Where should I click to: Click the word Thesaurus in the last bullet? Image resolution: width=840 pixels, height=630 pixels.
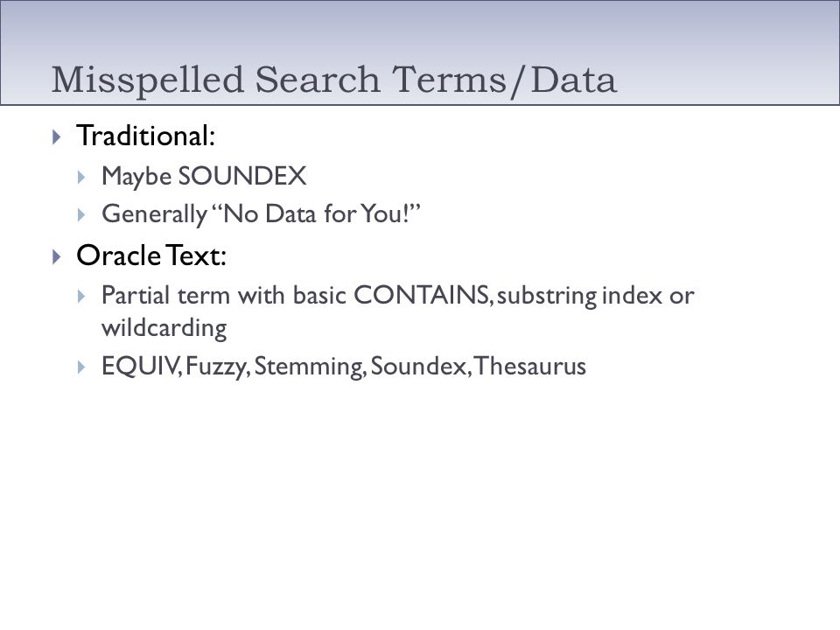pos(530,367)
